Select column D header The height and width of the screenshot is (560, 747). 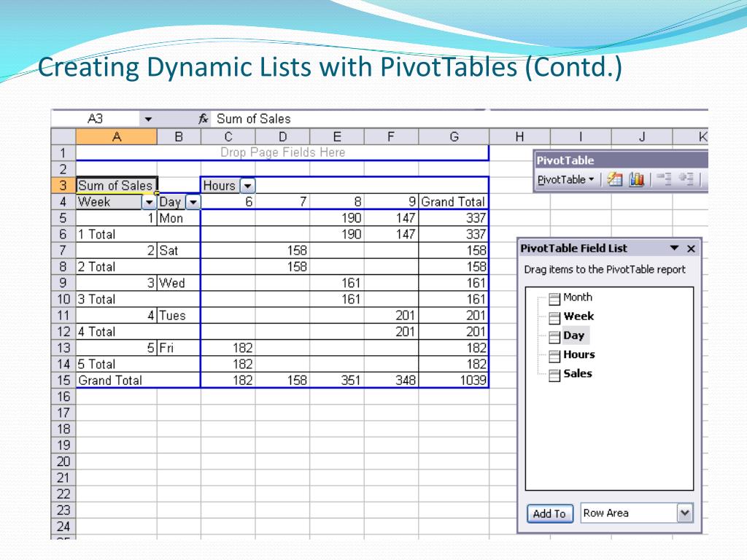pyautogui.click(x=282, y=137)
